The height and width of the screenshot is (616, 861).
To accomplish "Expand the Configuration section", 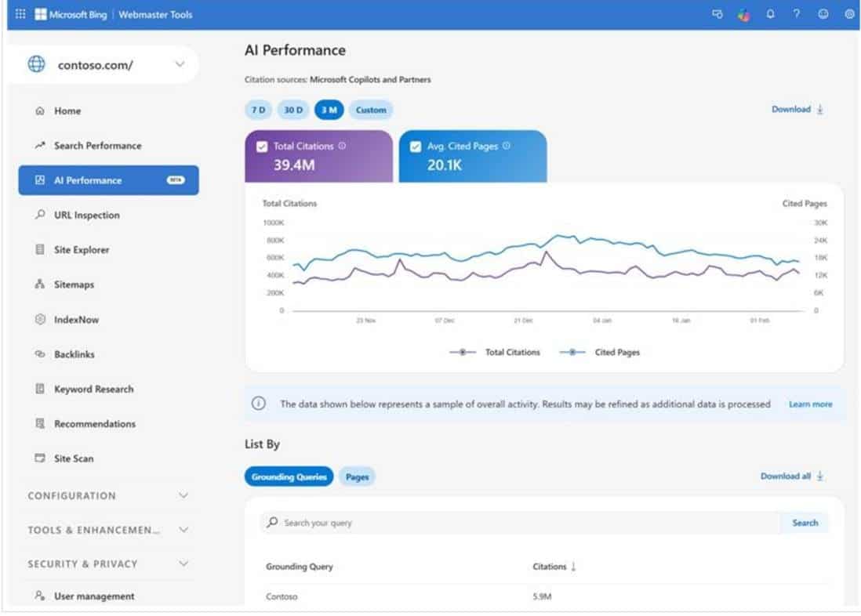I will pos(108,496).
